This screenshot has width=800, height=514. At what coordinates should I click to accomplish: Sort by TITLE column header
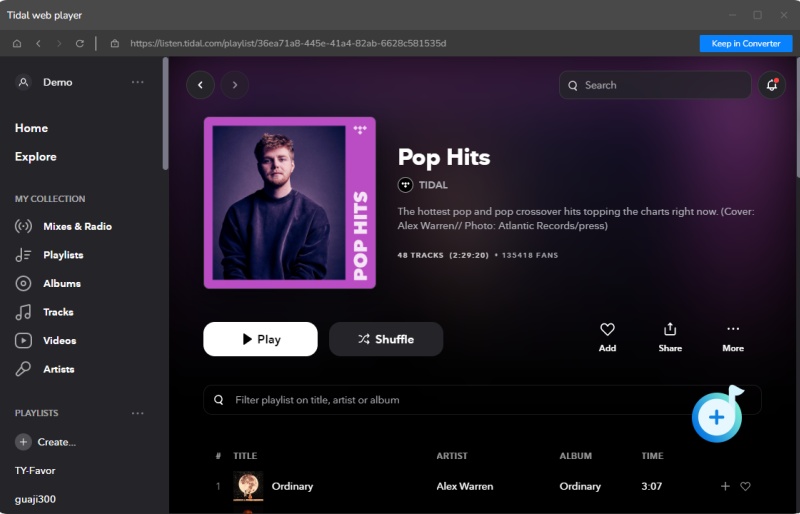pos(245,456)
